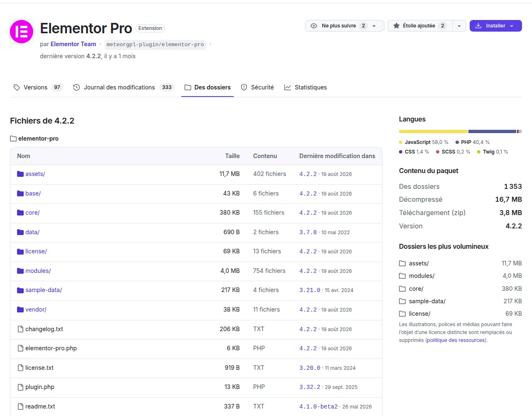
Task: Click the changelog.txt file icon
Action: coord(20,329)
